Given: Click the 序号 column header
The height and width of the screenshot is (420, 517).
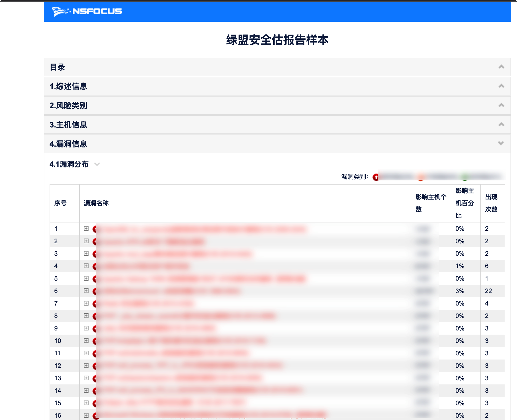Looking at the screenshot, I should 60,203.
